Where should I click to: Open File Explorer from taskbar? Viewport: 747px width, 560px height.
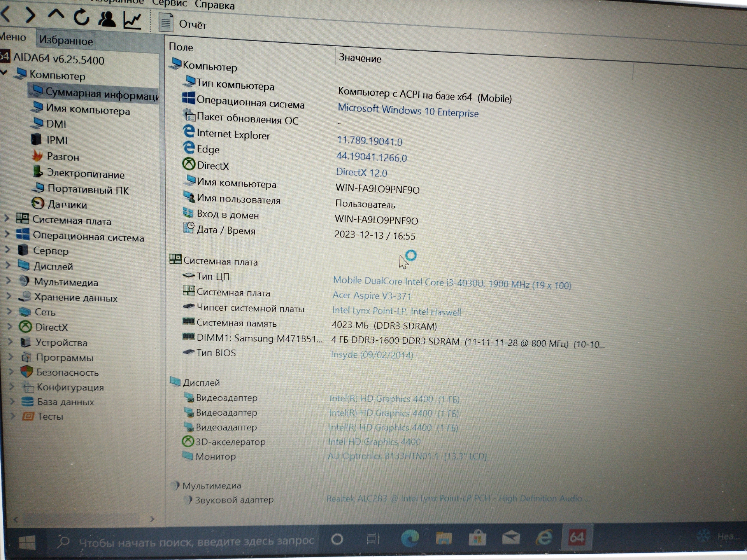tap(444, 538)
